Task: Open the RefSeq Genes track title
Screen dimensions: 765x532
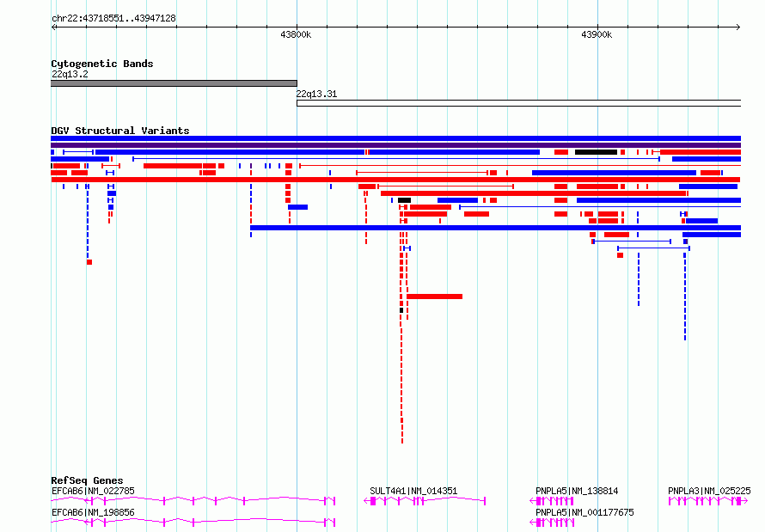Action: [87, 480]
